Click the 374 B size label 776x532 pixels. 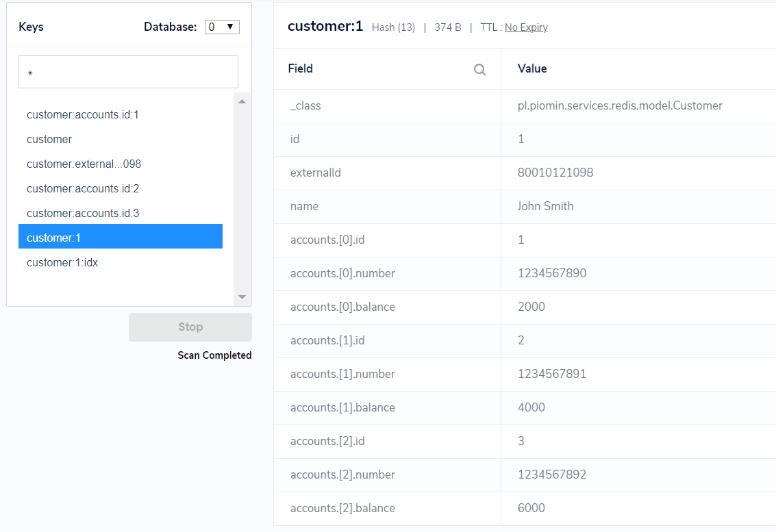click(x=447, y=27)
